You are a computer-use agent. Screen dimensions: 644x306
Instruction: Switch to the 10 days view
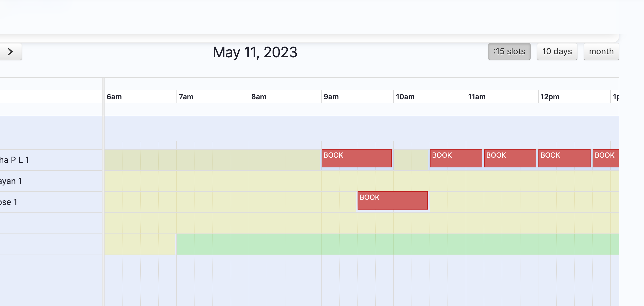click(557, 52)
